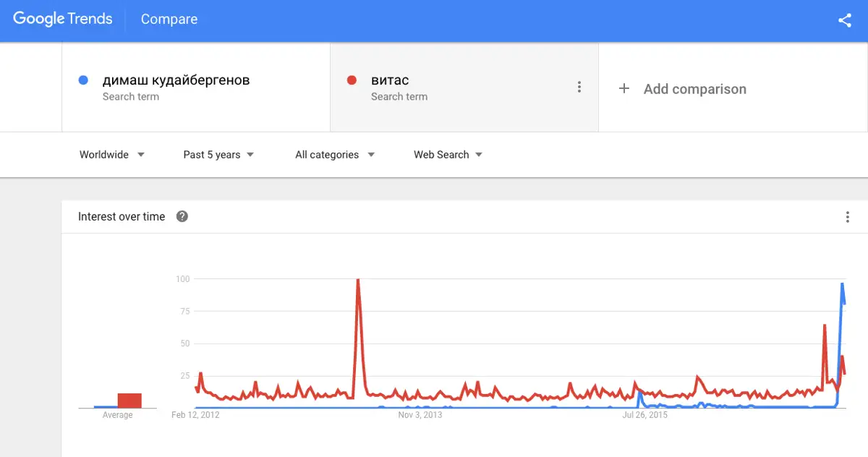Open the Past 5 years time range dropdown

218,155
